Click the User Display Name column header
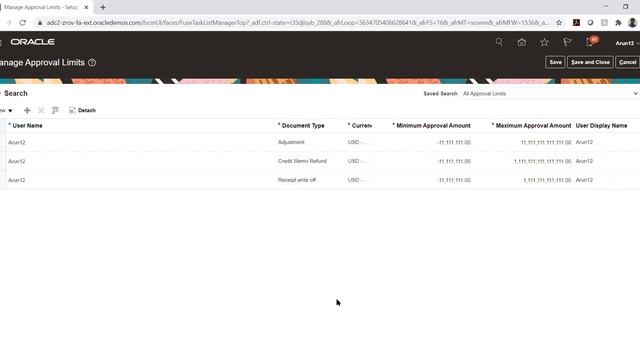 (x=601, y=125)
